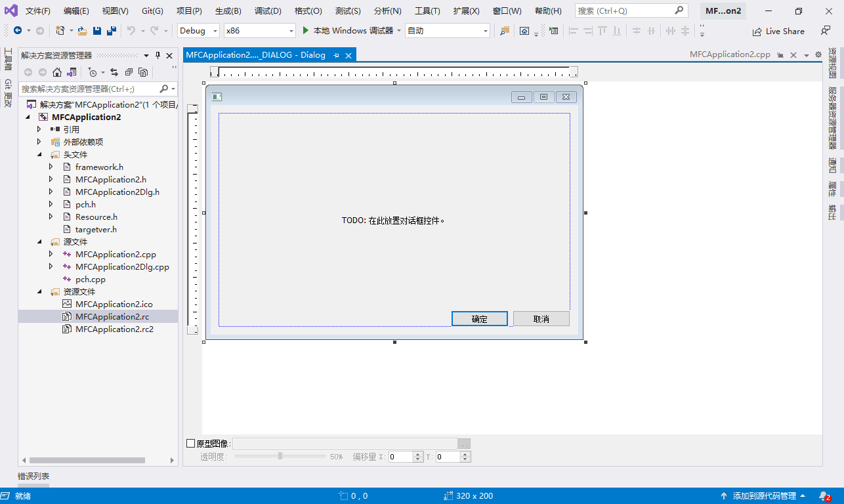844x504 pixels.
Task: Open the 格式(O) menu
Action: [308, 11]
